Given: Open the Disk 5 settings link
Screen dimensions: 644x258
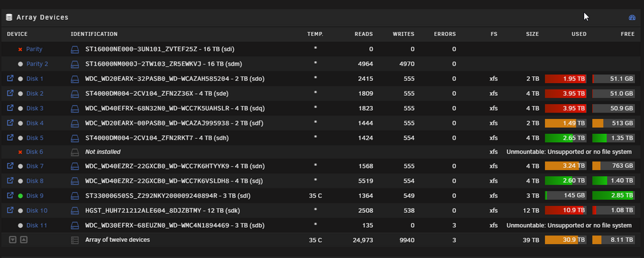Looking at the screenshot, I should point(35,138).
